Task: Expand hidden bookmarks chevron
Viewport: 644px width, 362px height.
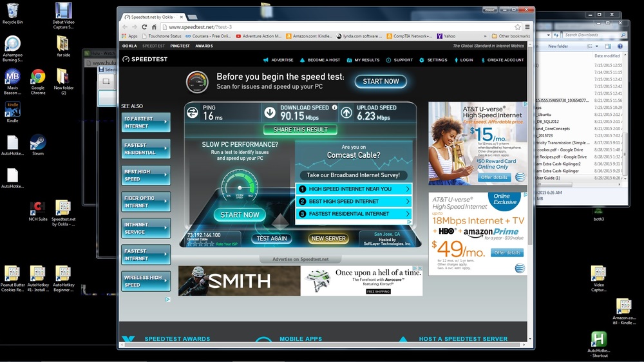Action: [x=485, y=36]
